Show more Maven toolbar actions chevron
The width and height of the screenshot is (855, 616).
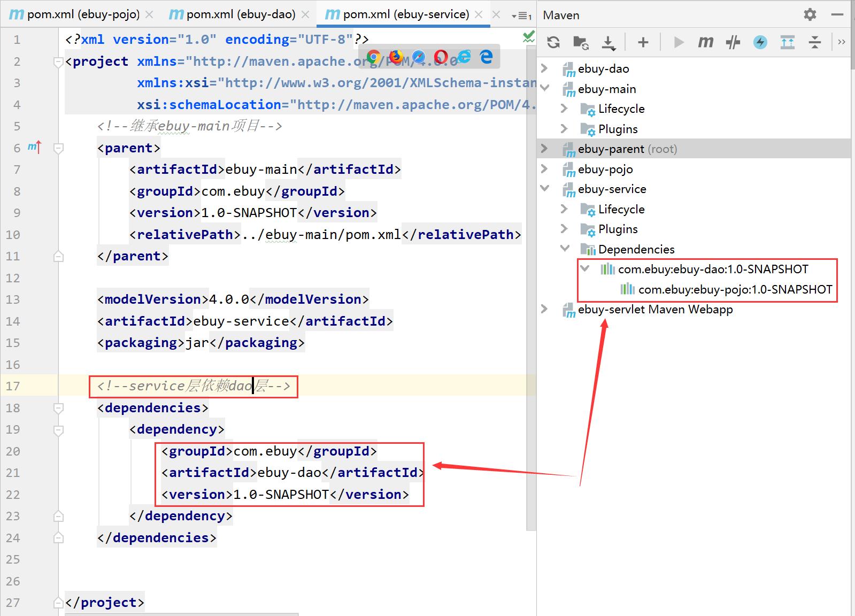pos(842,42)
